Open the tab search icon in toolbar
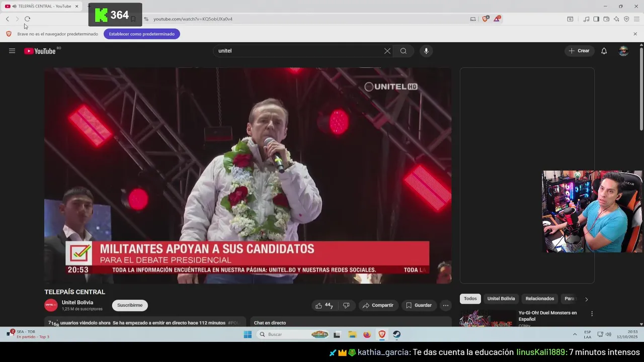Image resolution: width=644 pixels, height=362 pixels. coord(570,19)
